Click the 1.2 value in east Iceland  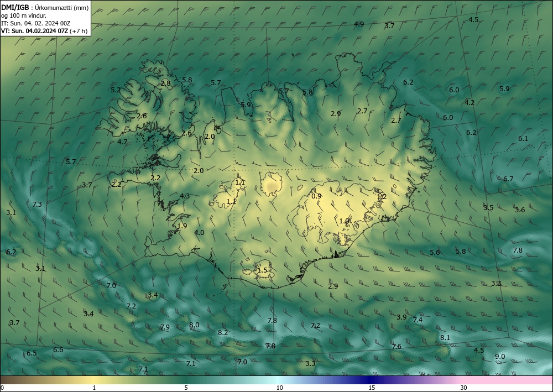pos(382,197)
